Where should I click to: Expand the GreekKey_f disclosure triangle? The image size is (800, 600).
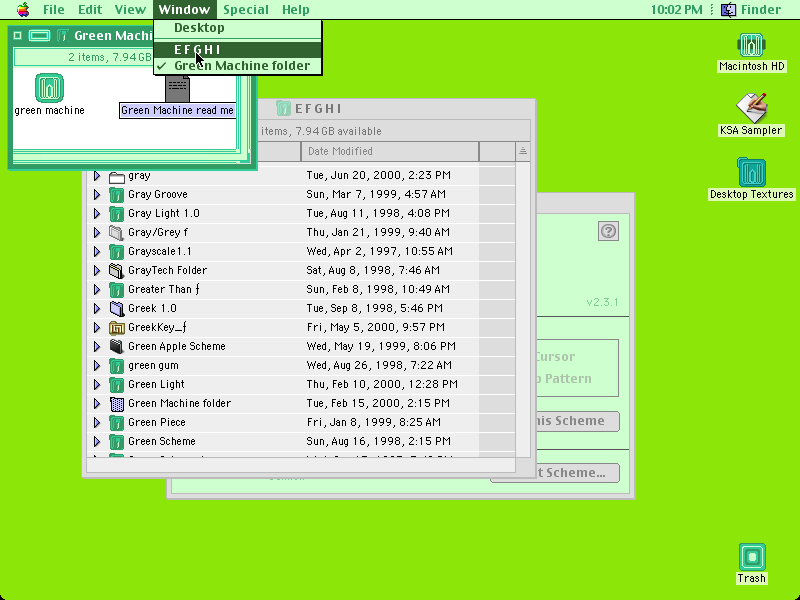click(x=96, y=328)
